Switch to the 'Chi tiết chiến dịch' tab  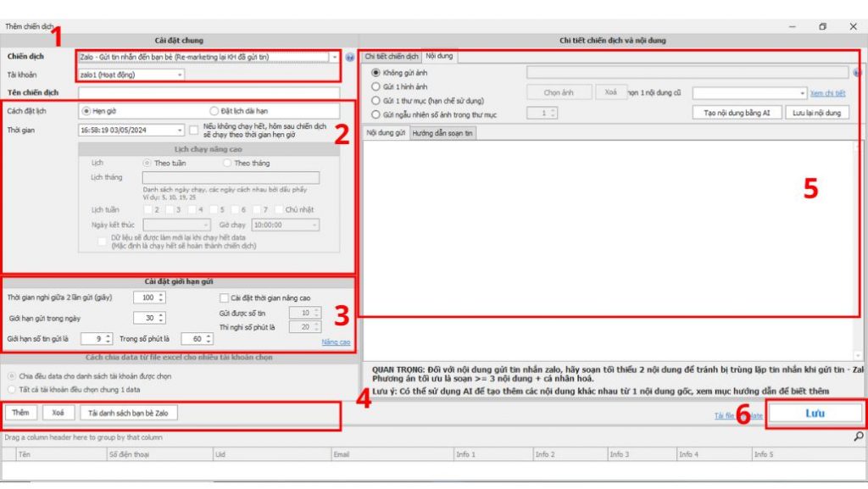tap(392, 56)
